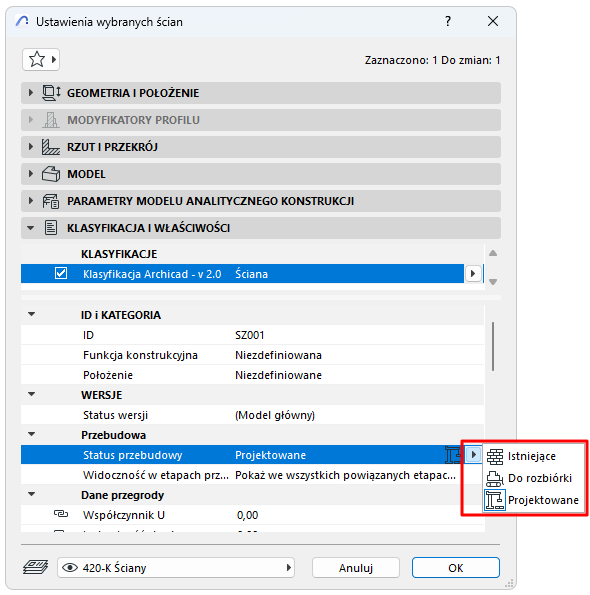Image resolution: width=590 pixels, height=595 pixels.
Task: Click the Położenie value Niezdefiniowane
Action: 278,375
